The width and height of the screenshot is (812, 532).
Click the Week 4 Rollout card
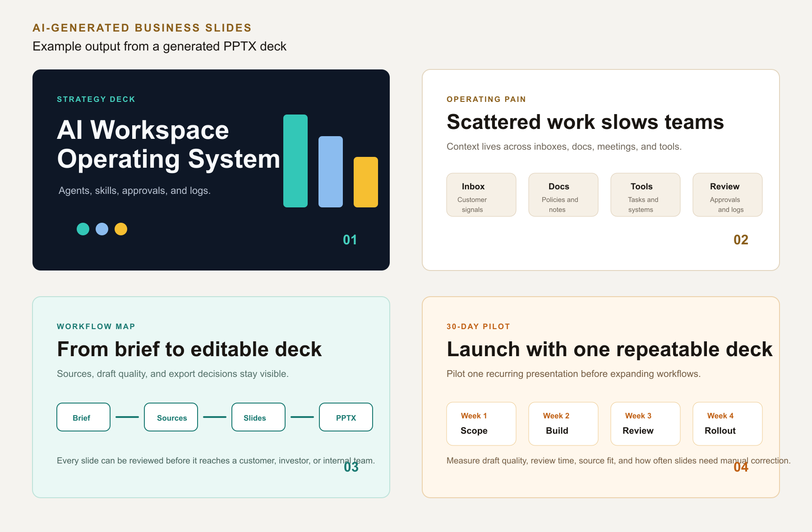[x=728, y=424]
